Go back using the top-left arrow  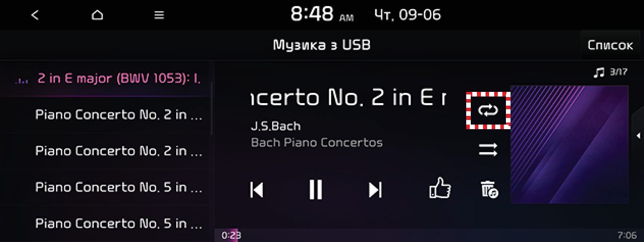35,15
